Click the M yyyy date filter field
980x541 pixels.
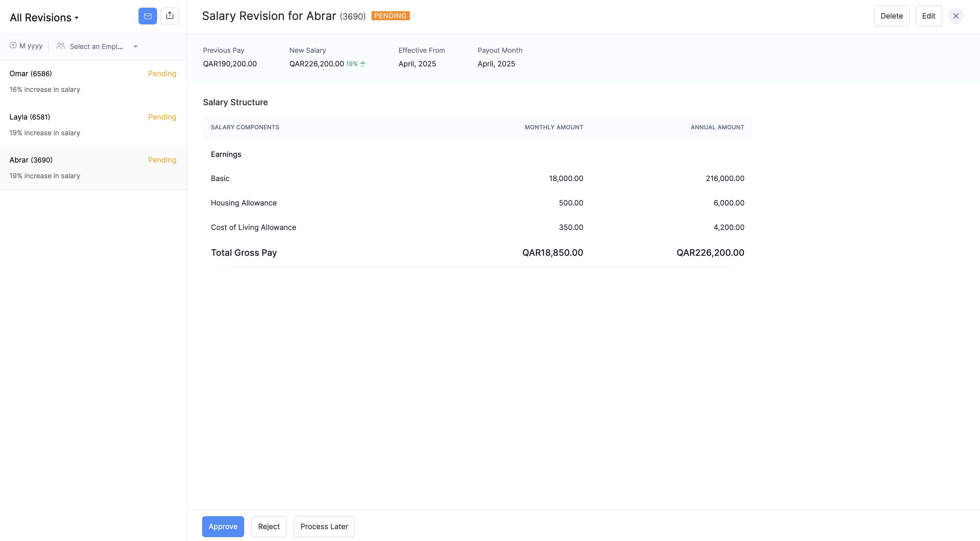point(31,46)
